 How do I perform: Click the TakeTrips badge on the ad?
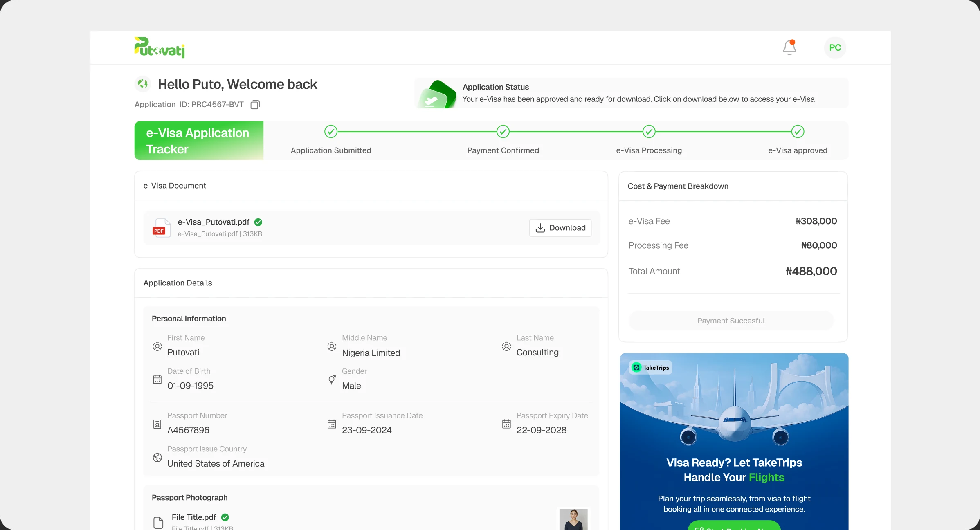pyautogui.click(x=651, y=368)
